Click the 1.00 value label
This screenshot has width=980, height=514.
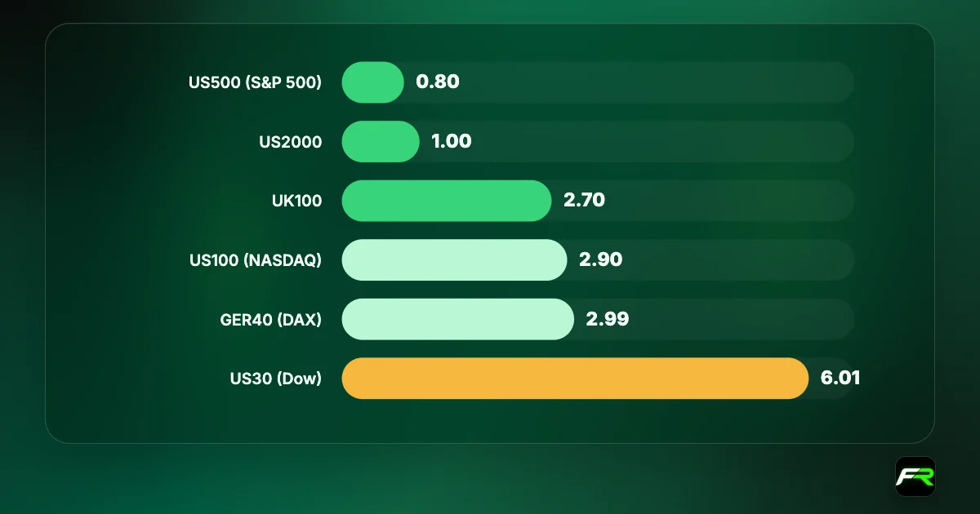pos(452,141)
